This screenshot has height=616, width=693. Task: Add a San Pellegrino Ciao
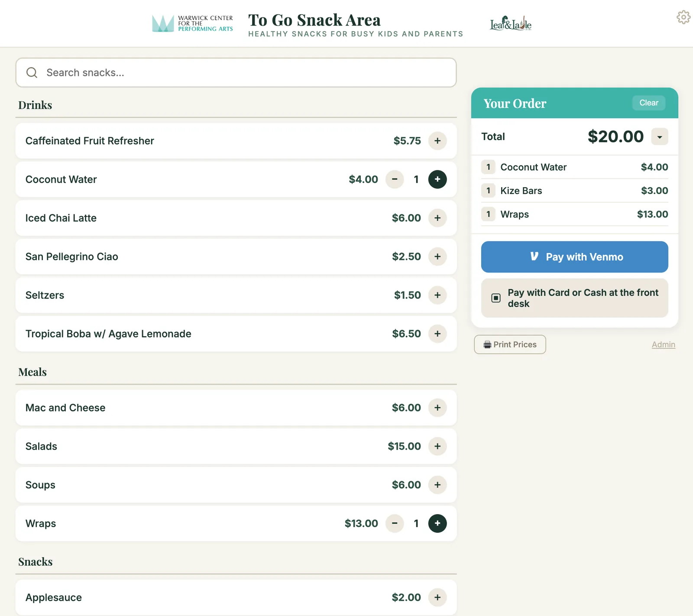(x=437, y=256)
